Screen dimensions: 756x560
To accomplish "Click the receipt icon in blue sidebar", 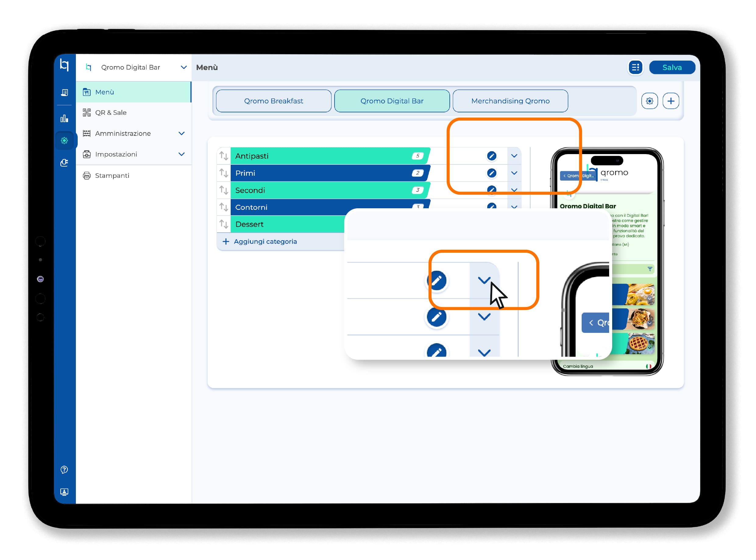I will [64, 92].
